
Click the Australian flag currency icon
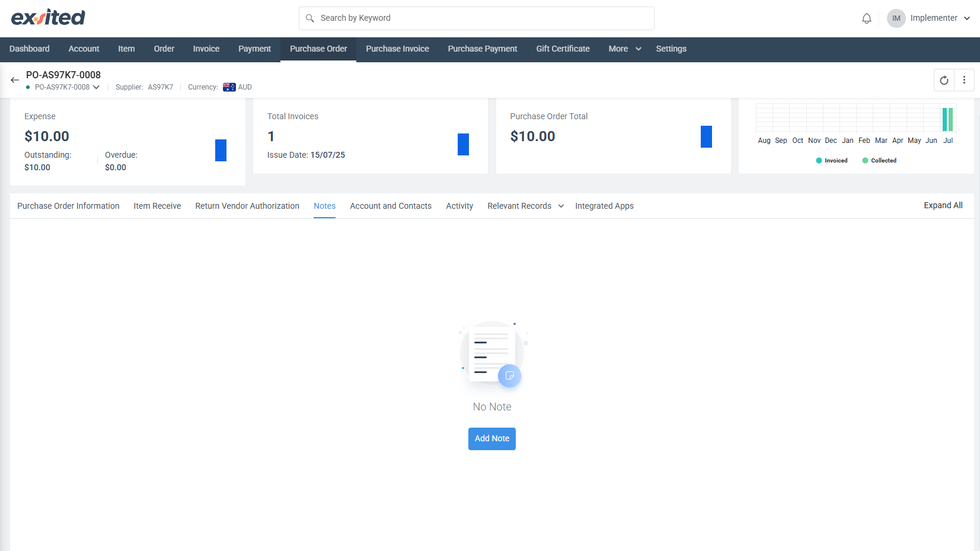229,87
